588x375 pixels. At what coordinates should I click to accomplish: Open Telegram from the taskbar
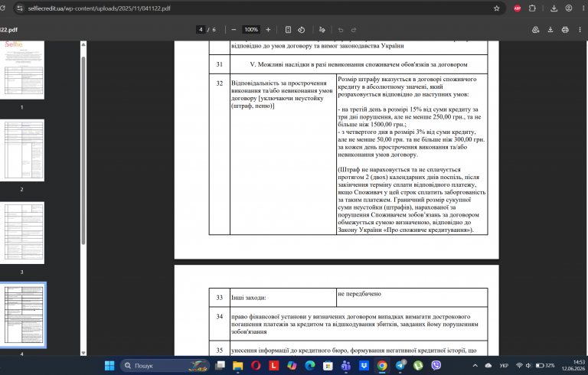[400, 365]
